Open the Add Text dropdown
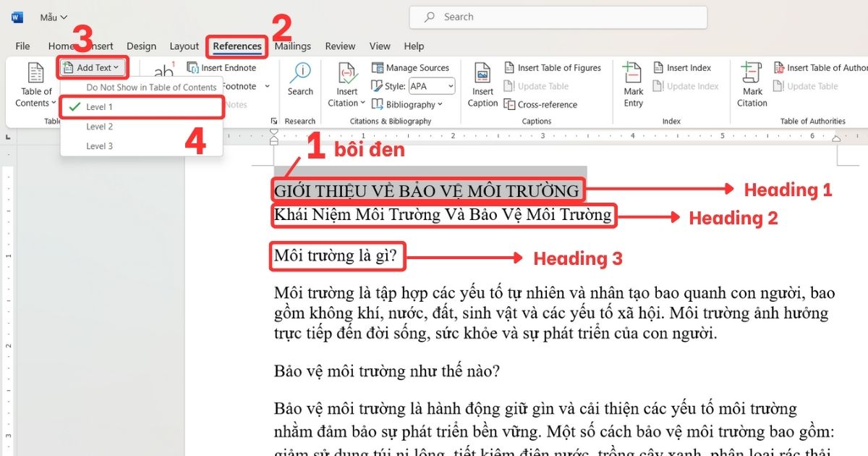 (x=93, y=67)
